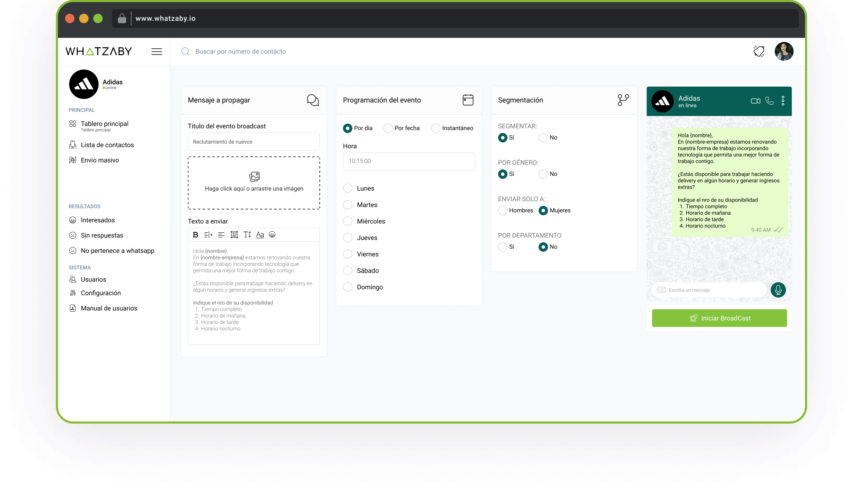The width and height of the screenshot is (863, 504).
Task: Click the Escriba un mensaje field
Action: coord(709,290)
